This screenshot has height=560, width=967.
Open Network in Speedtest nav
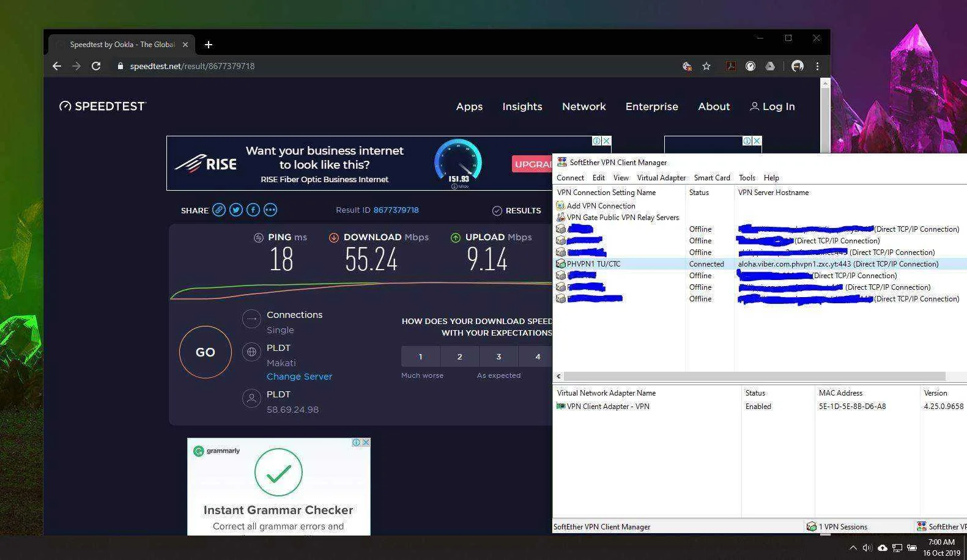(584, 106)
